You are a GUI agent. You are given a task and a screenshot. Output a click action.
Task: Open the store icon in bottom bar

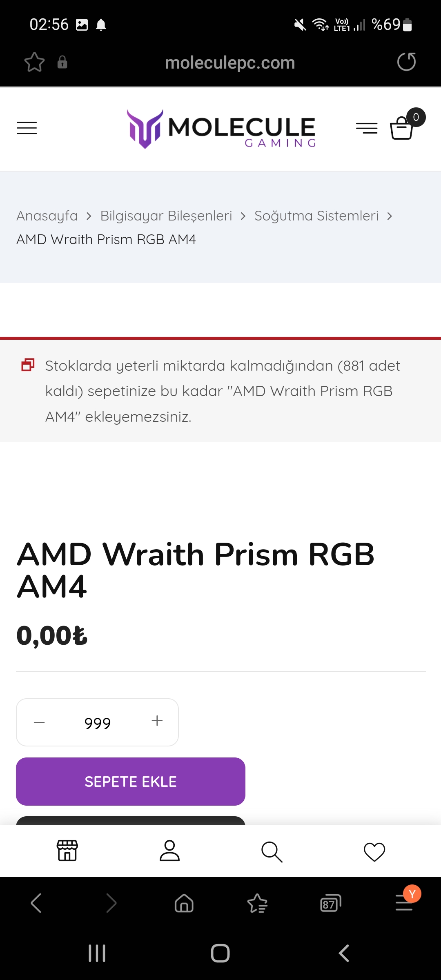tap(67, 851)
